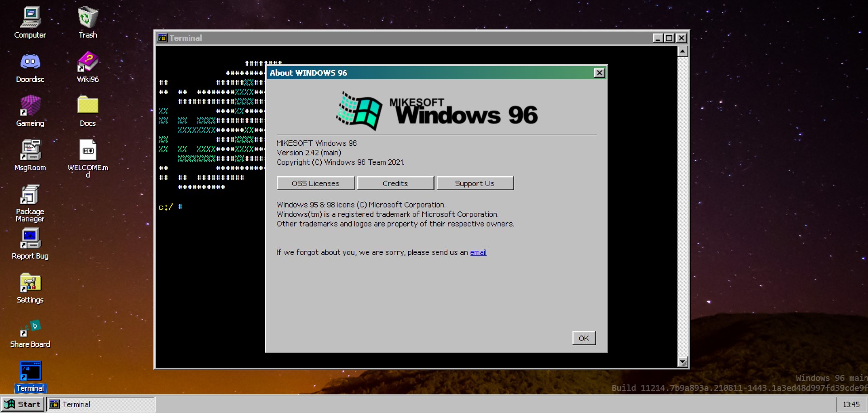Screen dimensions: 868x413
Task: Close the About WINDOWS 96 dialog
Action: coord(599,73)
